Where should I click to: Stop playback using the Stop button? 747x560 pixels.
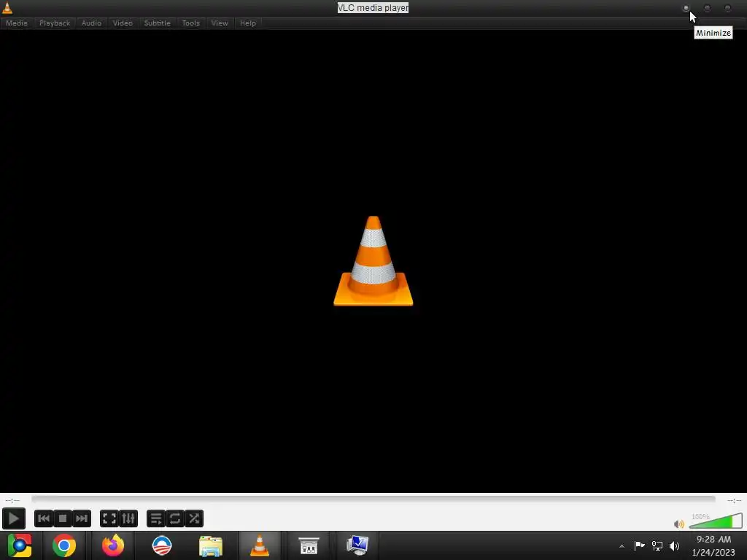pyautogui.click(x=63, y=518)
